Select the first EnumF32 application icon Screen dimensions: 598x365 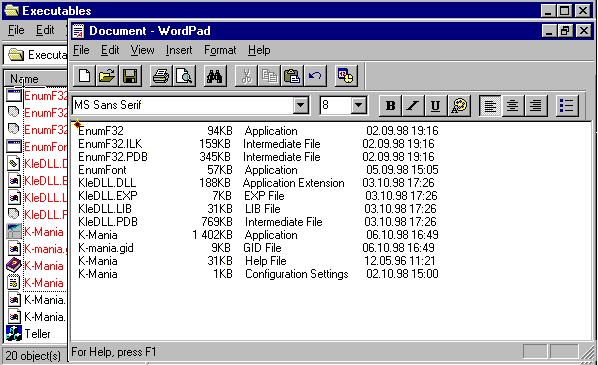pos(14,95)
